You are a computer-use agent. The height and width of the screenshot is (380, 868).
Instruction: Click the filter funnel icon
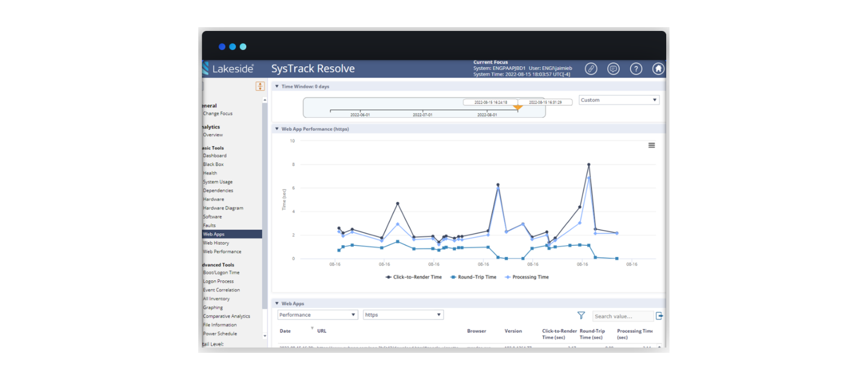click(581, 315)
